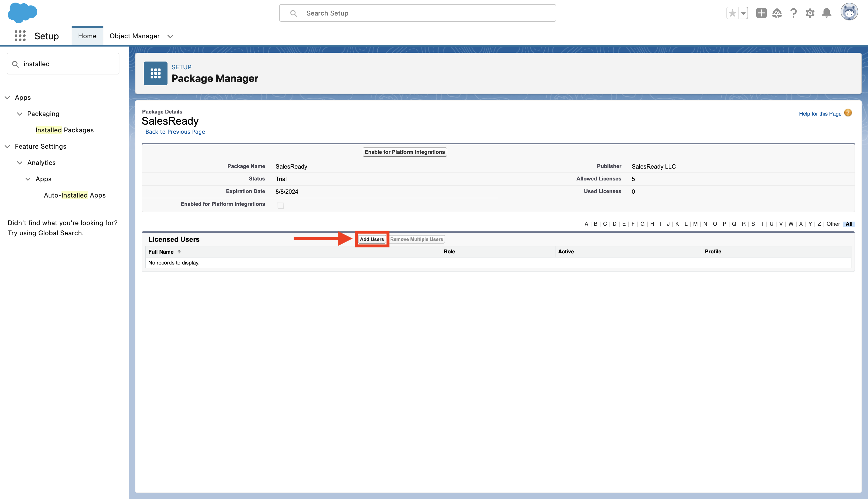Open the notifications bell

[x=827, y=13]
